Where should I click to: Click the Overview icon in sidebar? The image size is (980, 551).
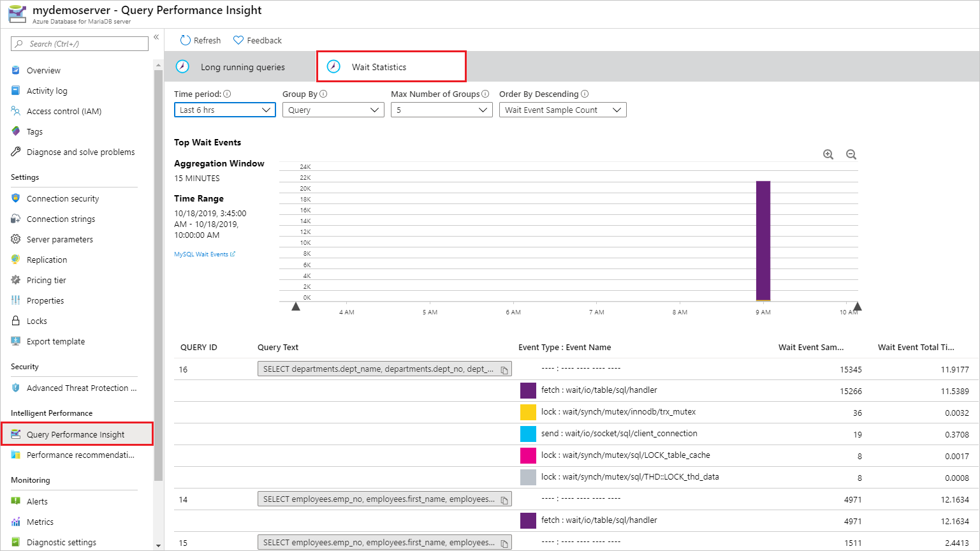(16, 70)
